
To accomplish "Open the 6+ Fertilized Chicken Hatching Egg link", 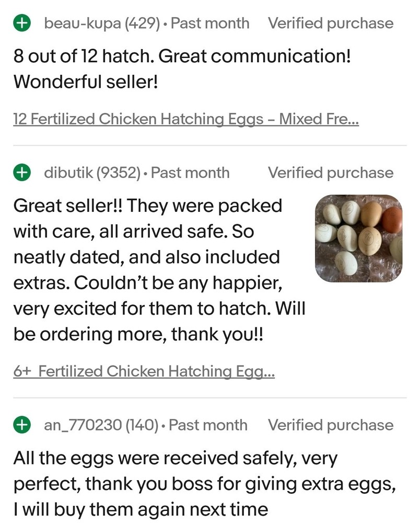I will (x=144, y=371).
